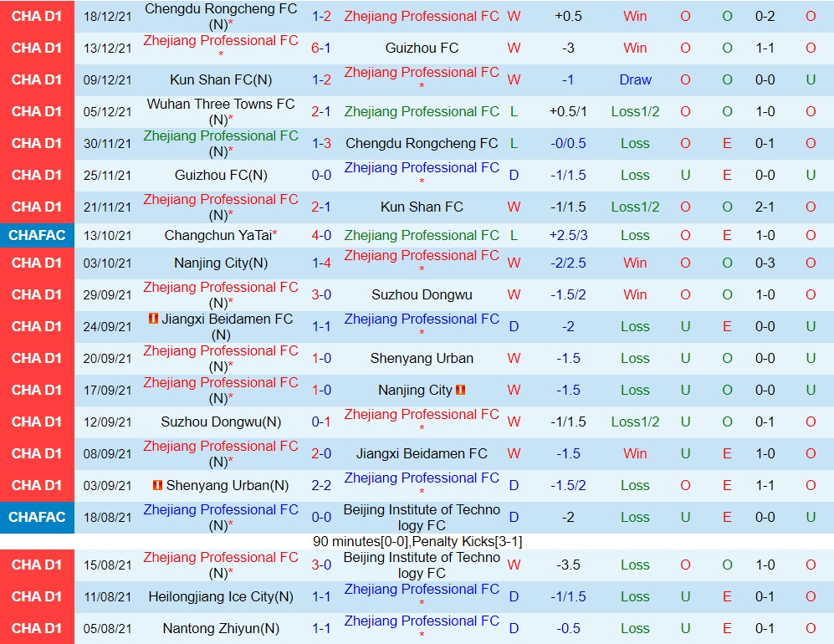Click the D result in the 24/09/21 row

[x=514, y=326]
